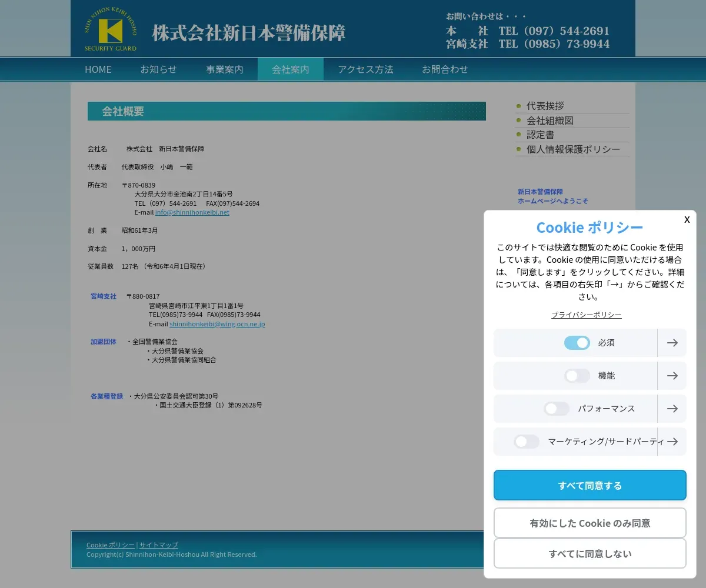The width and height of the screenshot is (706, 588).
Task: Open the サイトマップ footer link
Action: pos(159,545)
